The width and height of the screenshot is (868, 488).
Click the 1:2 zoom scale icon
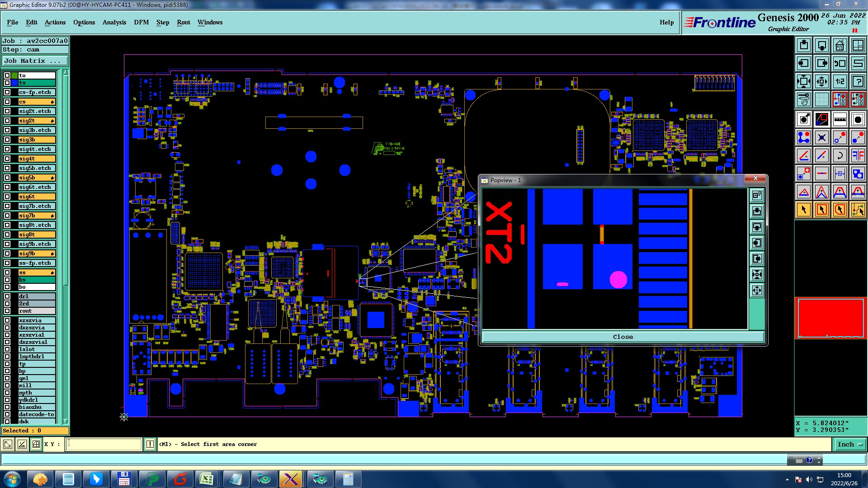[840, 81]
